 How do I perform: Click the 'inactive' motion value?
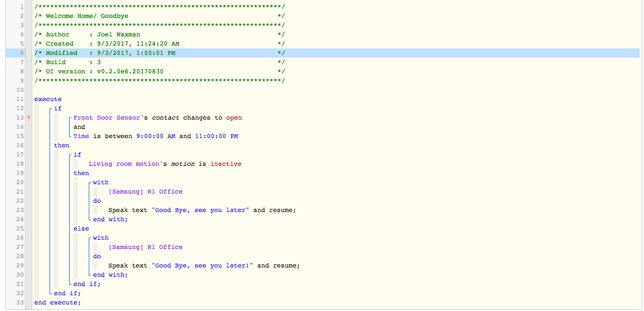click(226, 164)
